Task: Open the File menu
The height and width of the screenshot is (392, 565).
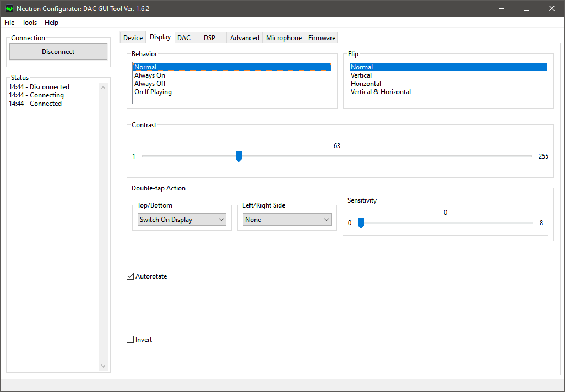Action: pos(9,23)
